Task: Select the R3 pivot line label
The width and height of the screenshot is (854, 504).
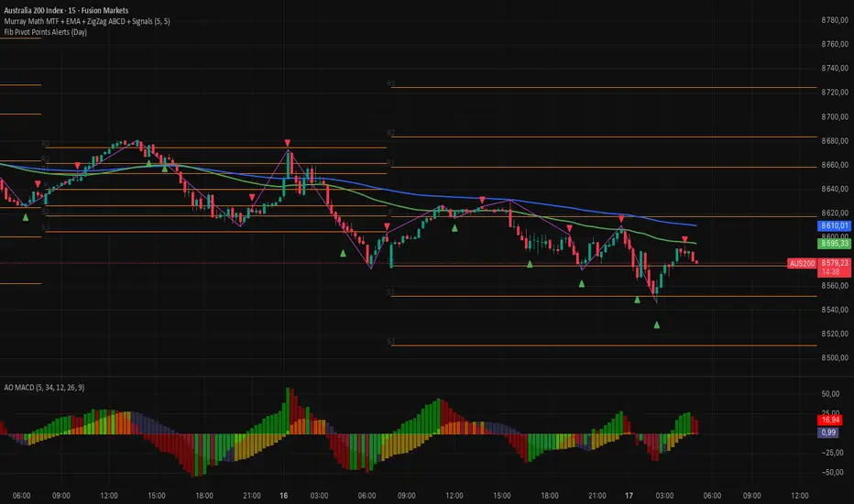Action: (391, 83)
